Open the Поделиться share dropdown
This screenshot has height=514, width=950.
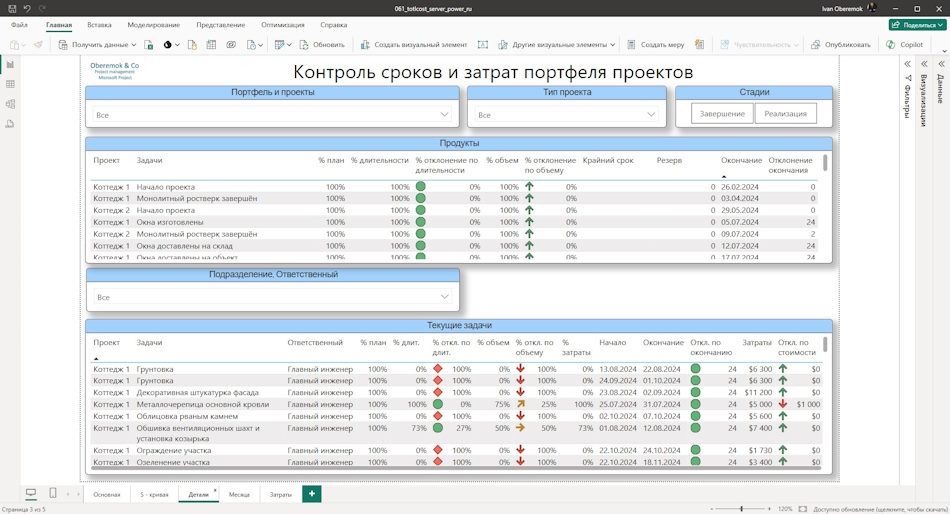point(918,25)
